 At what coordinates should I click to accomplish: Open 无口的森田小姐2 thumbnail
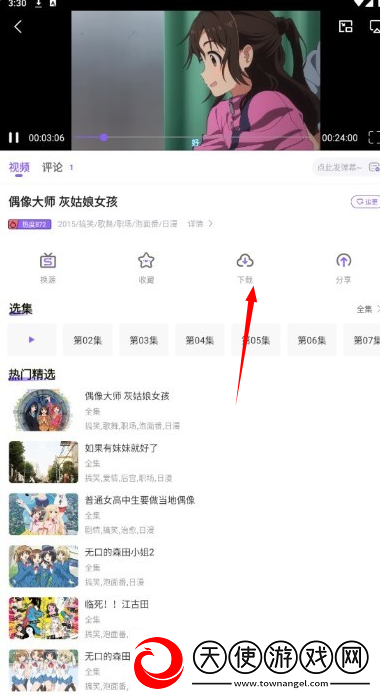click(x=43, y=566)
